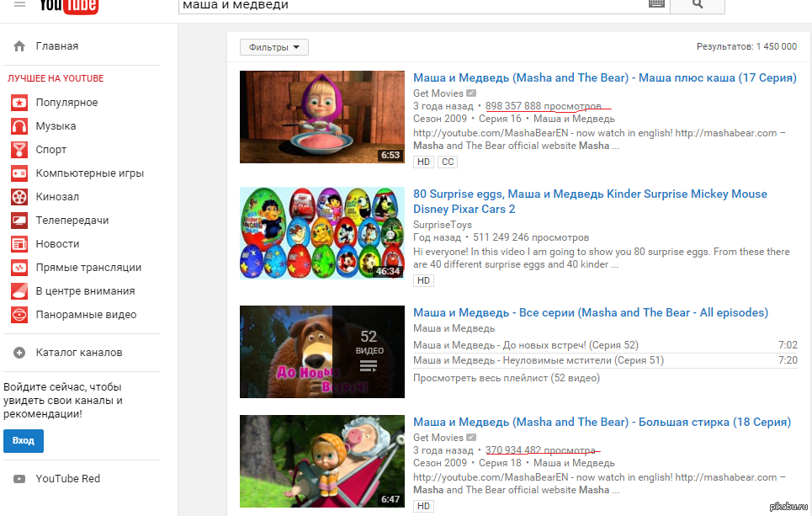This screenshot has height=516, width=812.
Task: Open the Маша плюс каша (17 Серия) video title
Action: click(x=604, y=78)
